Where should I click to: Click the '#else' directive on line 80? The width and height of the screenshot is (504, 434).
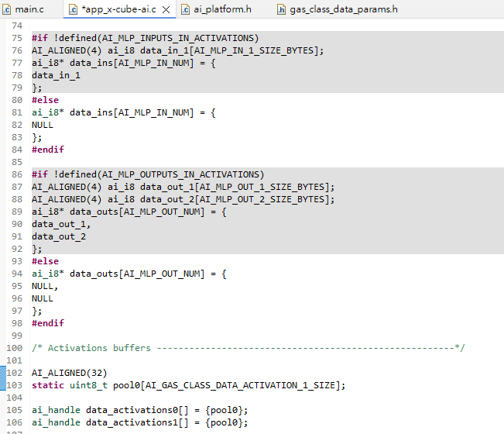45,100
